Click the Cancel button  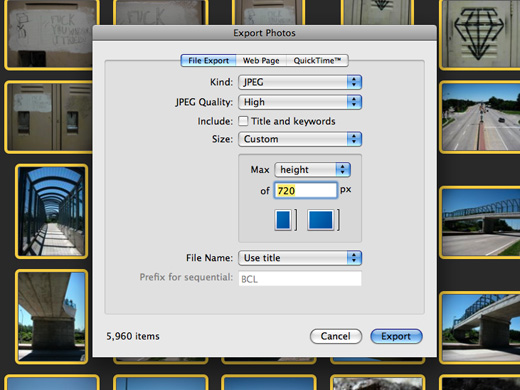(x=336, y=336)
